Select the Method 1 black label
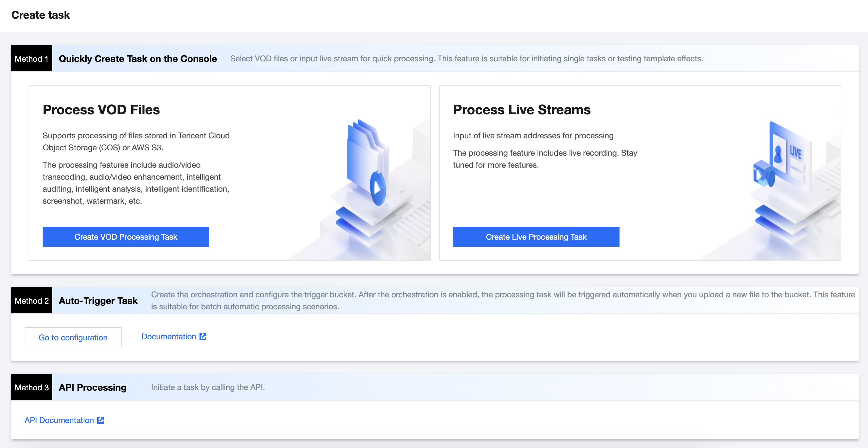This screenshot has height=448, width=868. point(32,59)
